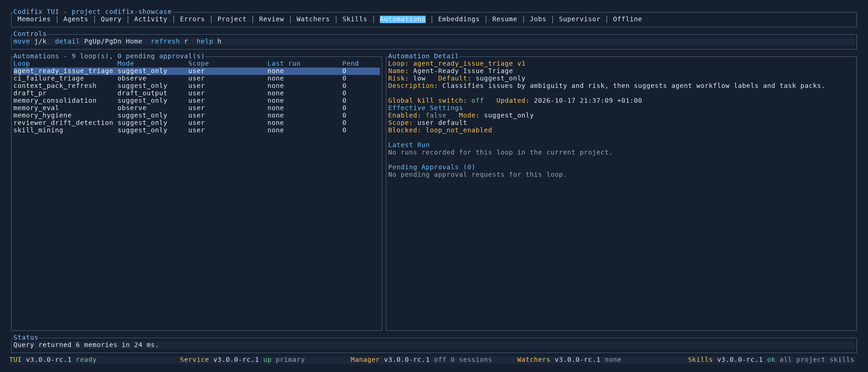Screen dimensions: 868x372
Task: Go to the Watchers tab
Action: coord(313,19)
